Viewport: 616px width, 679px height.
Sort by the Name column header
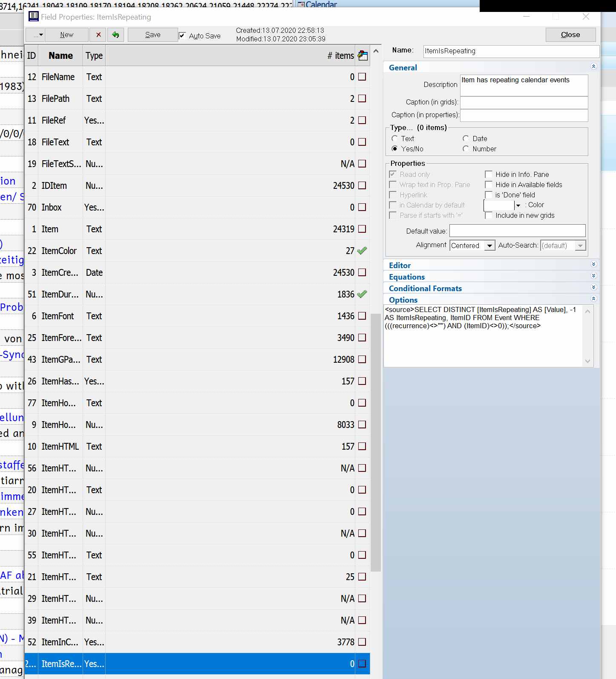click(x=60, y=55)
